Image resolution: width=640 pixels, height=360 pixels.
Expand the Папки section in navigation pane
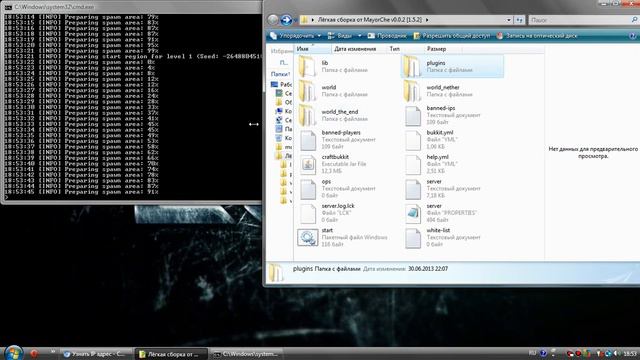[x=281, y=74]
